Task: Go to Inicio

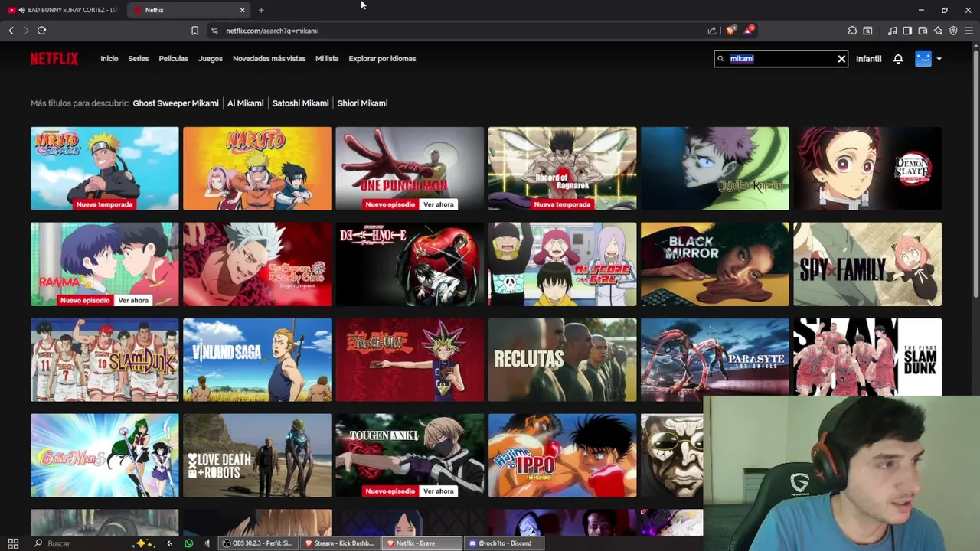Action: tap(109, 59)
